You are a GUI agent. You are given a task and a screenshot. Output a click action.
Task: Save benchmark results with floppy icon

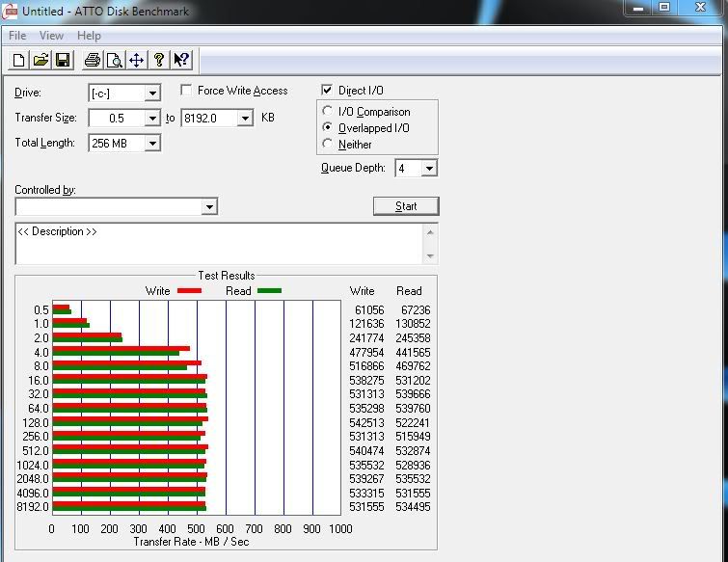63,60
